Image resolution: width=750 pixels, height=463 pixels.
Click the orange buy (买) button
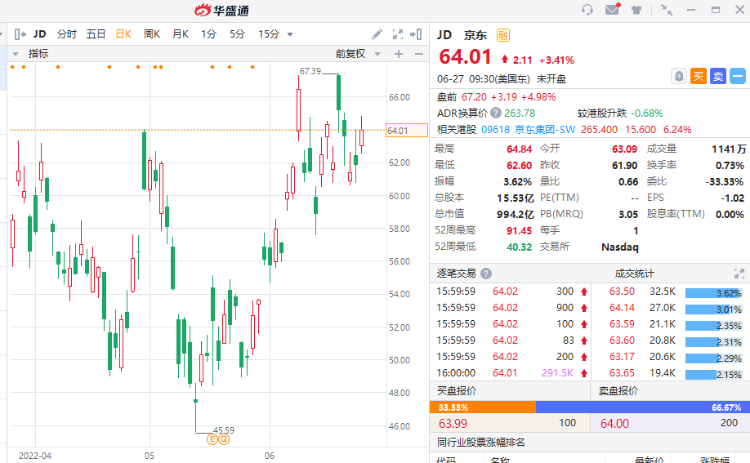[698, 76]
